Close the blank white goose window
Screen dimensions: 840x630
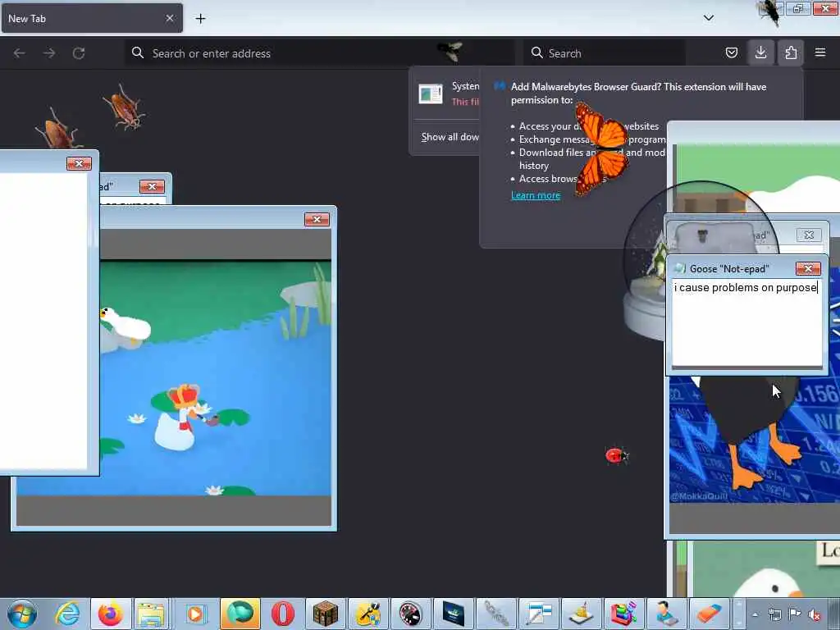point(79,163)
